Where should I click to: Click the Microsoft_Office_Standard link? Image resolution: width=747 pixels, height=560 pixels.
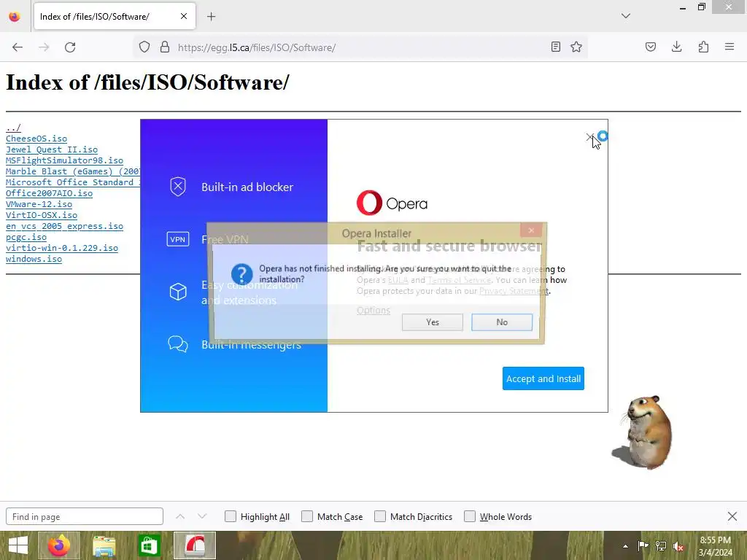tap(73, 182)
